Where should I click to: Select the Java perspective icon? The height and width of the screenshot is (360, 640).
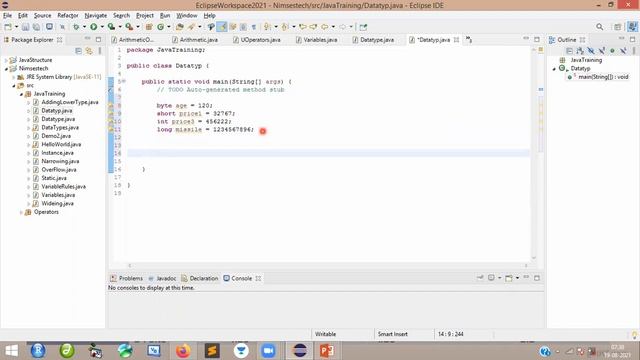(x=632, y=27)
